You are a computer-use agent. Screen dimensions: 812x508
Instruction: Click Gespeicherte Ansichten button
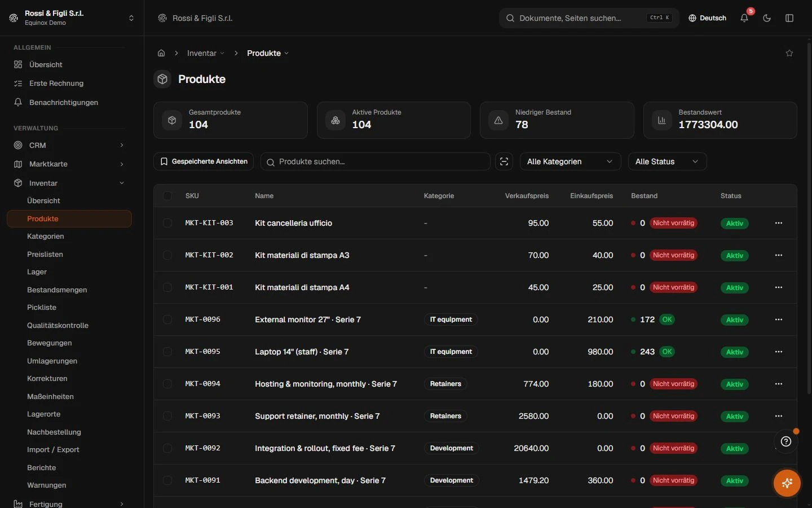tap(204, 161)
